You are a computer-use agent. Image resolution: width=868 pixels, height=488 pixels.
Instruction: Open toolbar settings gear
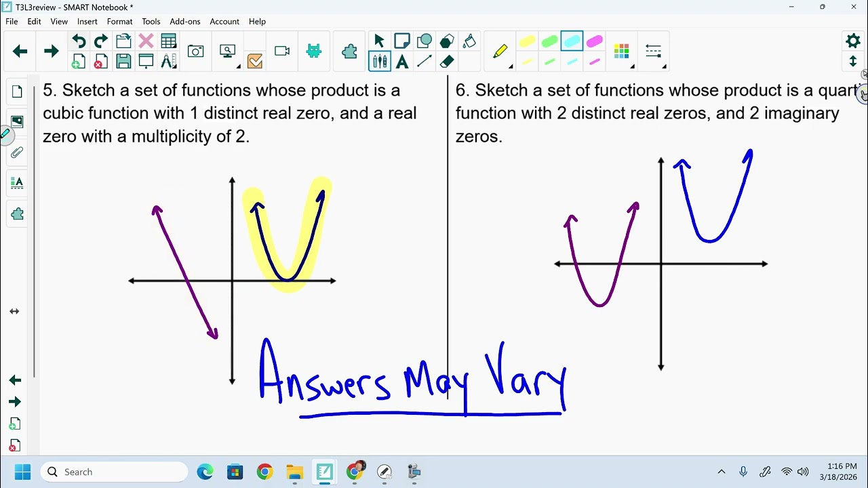pos(853,41)
